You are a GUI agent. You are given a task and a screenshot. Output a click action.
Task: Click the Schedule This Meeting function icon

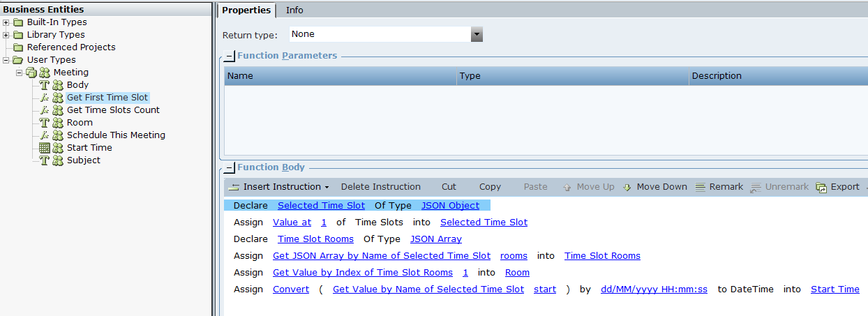pyautogui.click(x=44, y=135)
